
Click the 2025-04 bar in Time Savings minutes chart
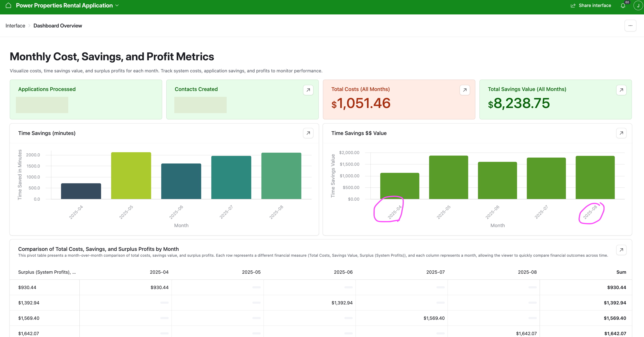pyautogui.click(x=81, y=191)
